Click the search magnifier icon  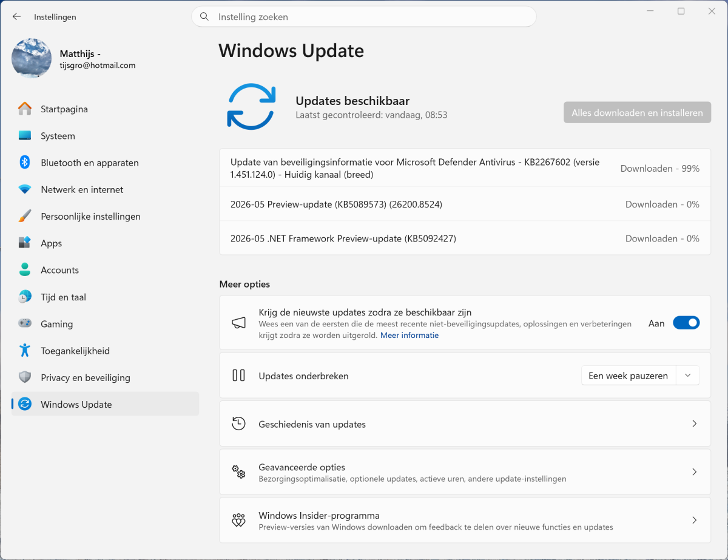click(x=204, y=17)
